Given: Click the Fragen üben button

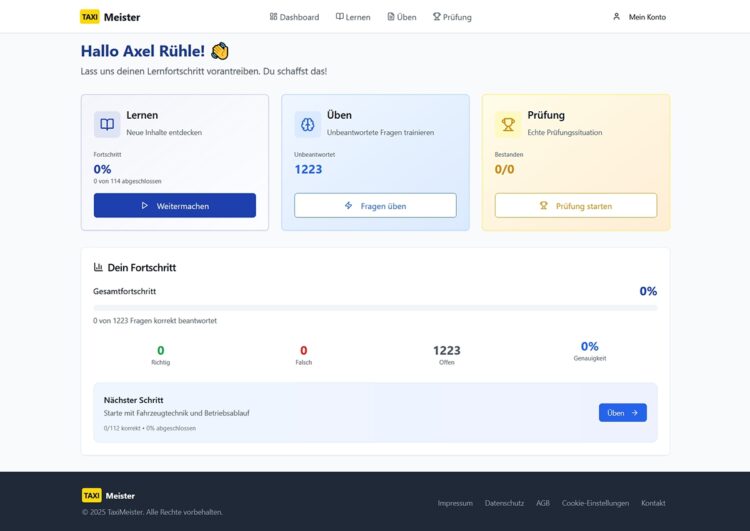Looking at the screenshot, I should (x=375, y=205).
